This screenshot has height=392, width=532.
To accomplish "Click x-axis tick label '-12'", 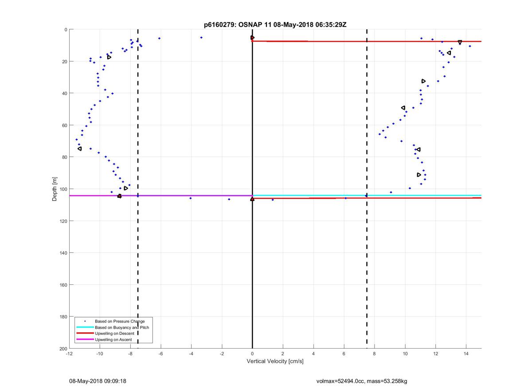I will 69,354.
